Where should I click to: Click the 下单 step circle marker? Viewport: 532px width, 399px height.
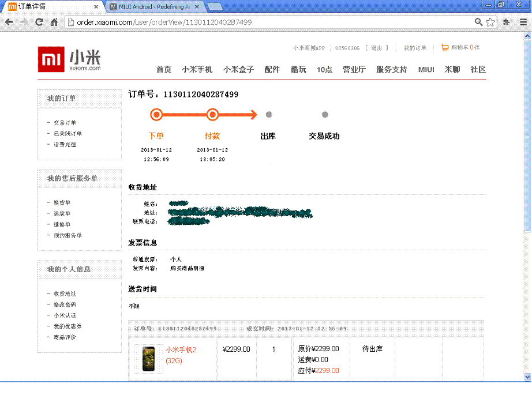156,115
